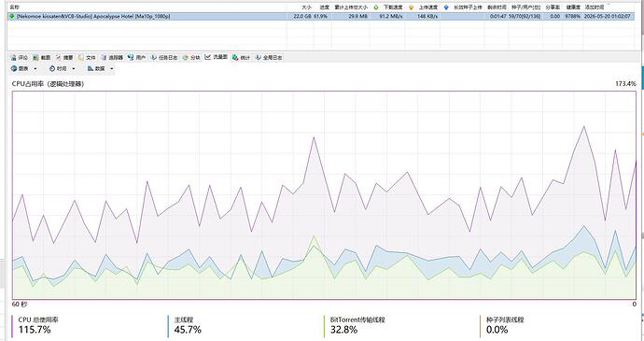Image resolution: width=644 pixels, height=341 pixels.
Task: Open the 用户 tab
Action: (x=137, y=58)
